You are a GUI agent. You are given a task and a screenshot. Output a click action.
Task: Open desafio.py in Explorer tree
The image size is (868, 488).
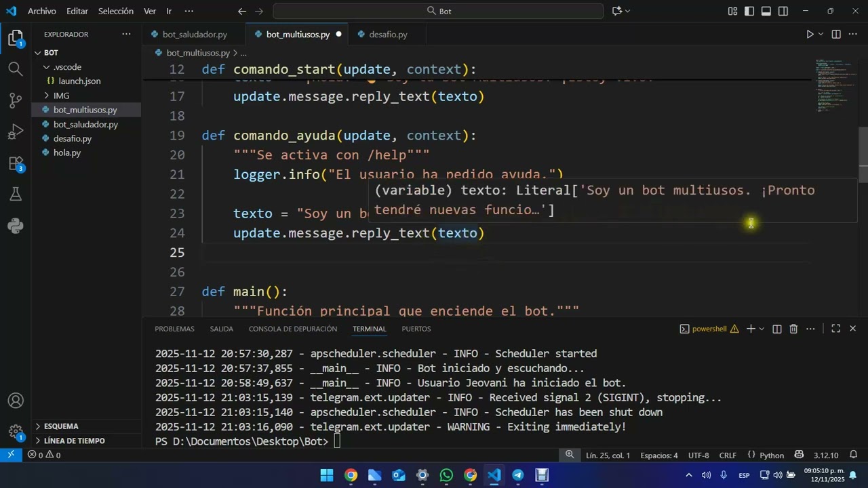pos(86,138)
